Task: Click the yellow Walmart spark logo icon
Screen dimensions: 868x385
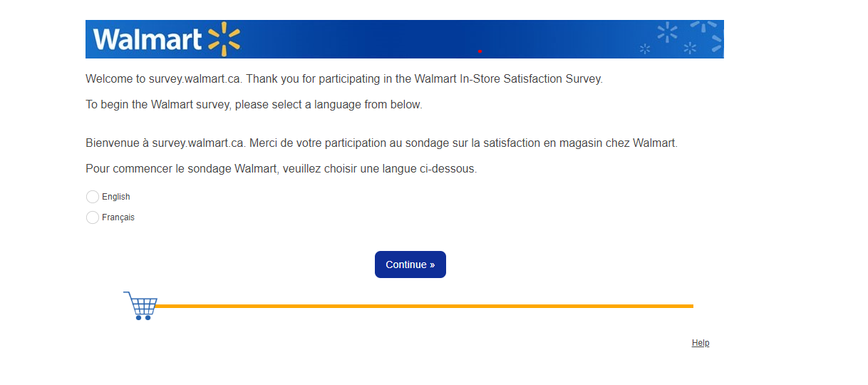Action: pyautogui.click(x=224, y=39)
